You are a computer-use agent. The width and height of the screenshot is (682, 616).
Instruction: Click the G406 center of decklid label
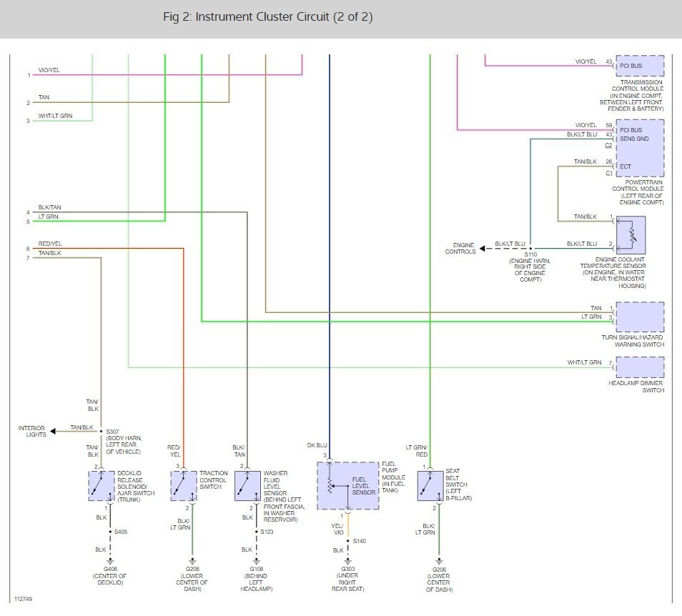pyautogui.click(x=109, y=575)
